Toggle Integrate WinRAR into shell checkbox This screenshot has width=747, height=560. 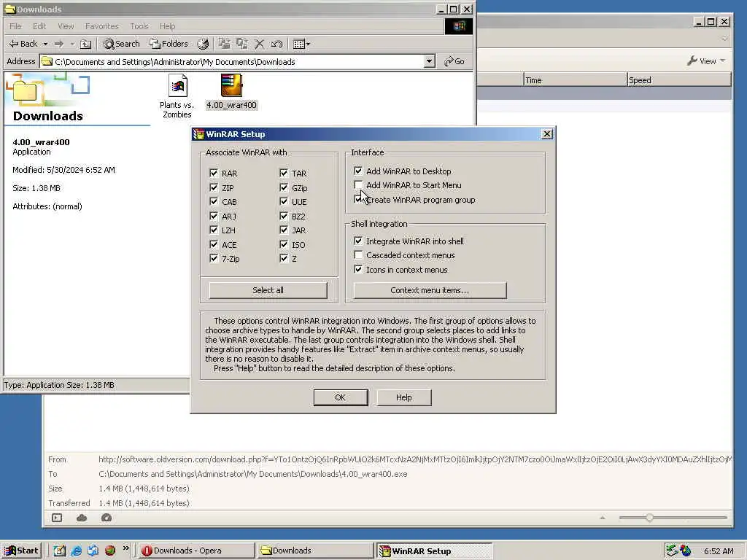pos(357,241)
